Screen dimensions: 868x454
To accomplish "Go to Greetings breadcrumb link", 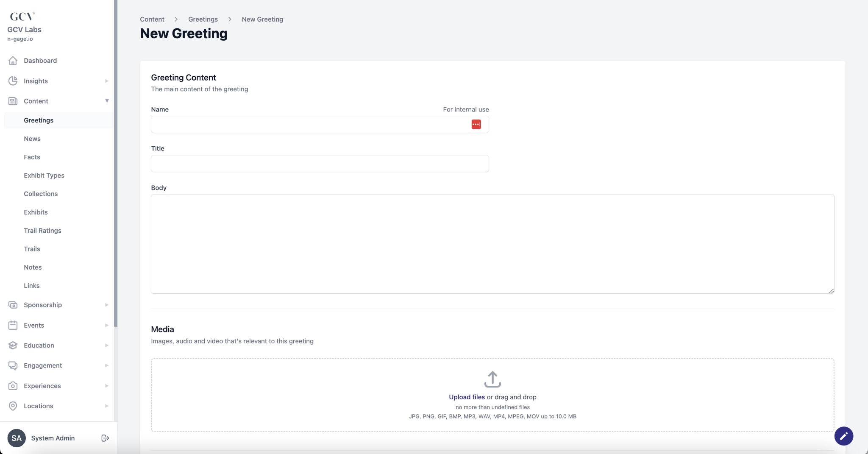I will point(203,19).
